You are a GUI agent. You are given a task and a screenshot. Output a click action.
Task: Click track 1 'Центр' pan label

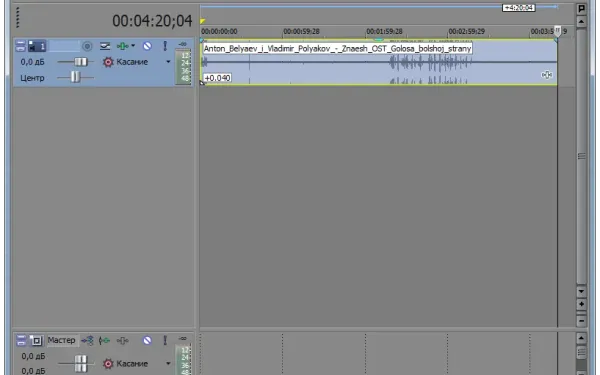pos(32,78)
